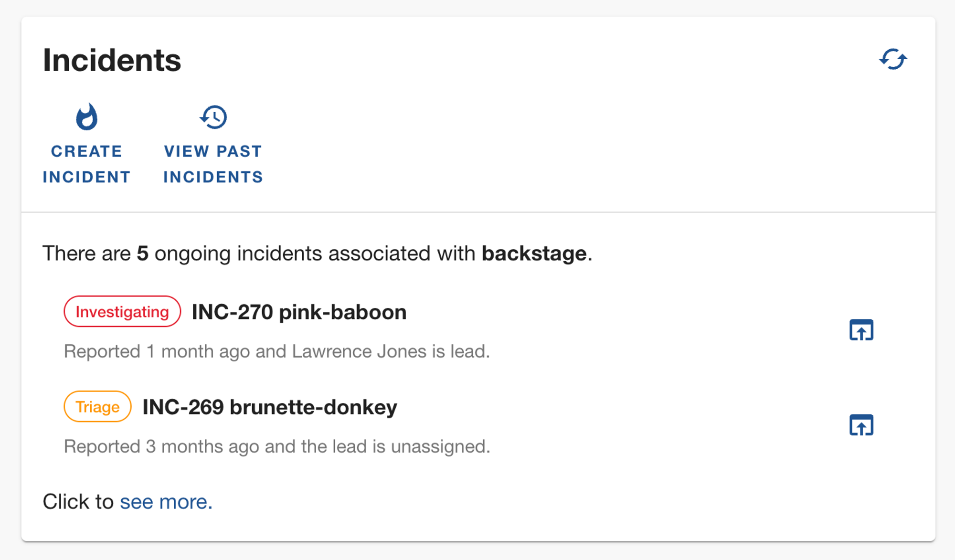The height and width of the screenshot is (560, 955).
Task: Click the word INCIDENT under CREATE
Action: click(x=86, y=177)
